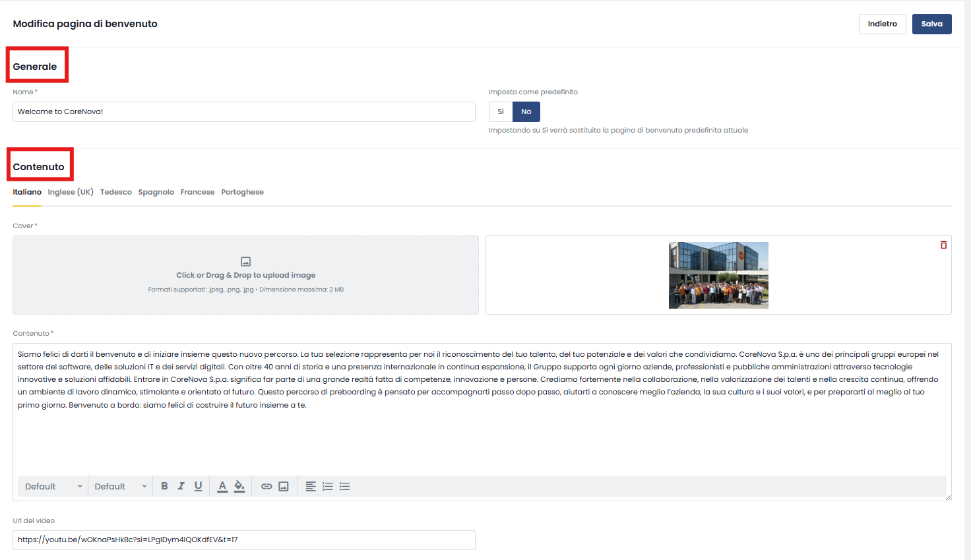Viewport: 971px width, 560px height.
Task: Set as default by choosing Sì
Action: click(x=501, y=111)
